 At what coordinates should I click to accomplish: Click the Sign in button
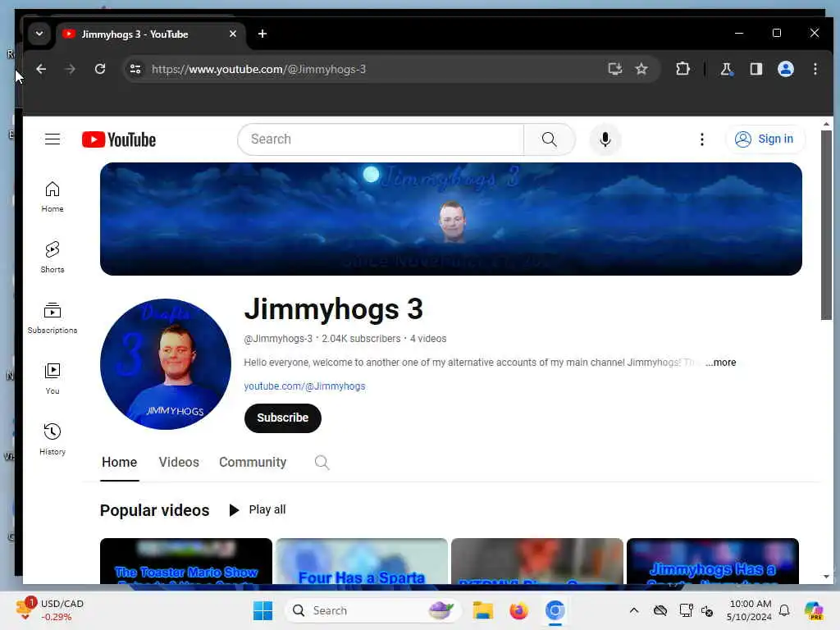coord(765,139)
